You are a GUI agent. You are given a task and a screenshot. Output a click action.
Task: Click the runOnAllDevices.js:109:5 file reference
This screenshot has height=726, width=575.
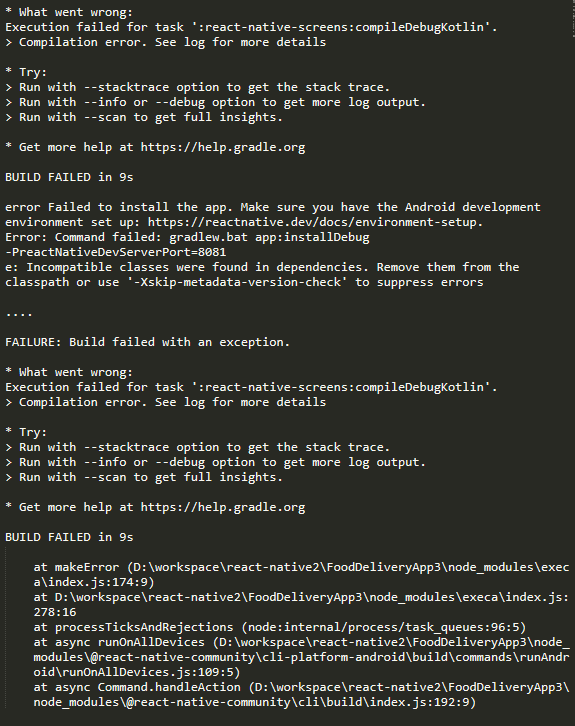149,672
